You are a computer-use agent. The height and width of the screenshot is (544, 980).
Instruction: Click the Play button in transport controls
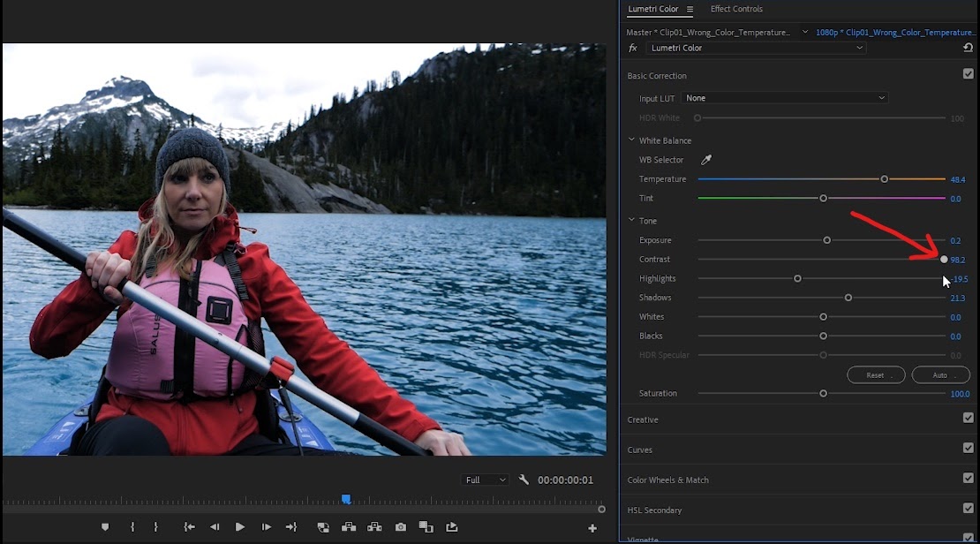(240, 527)
